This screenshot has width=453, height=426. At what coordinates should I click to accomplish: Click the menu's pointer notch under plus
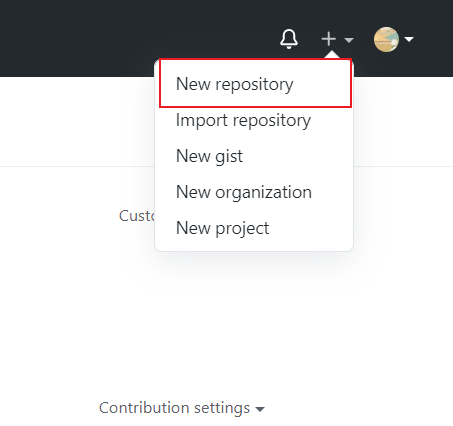point(331,55)
